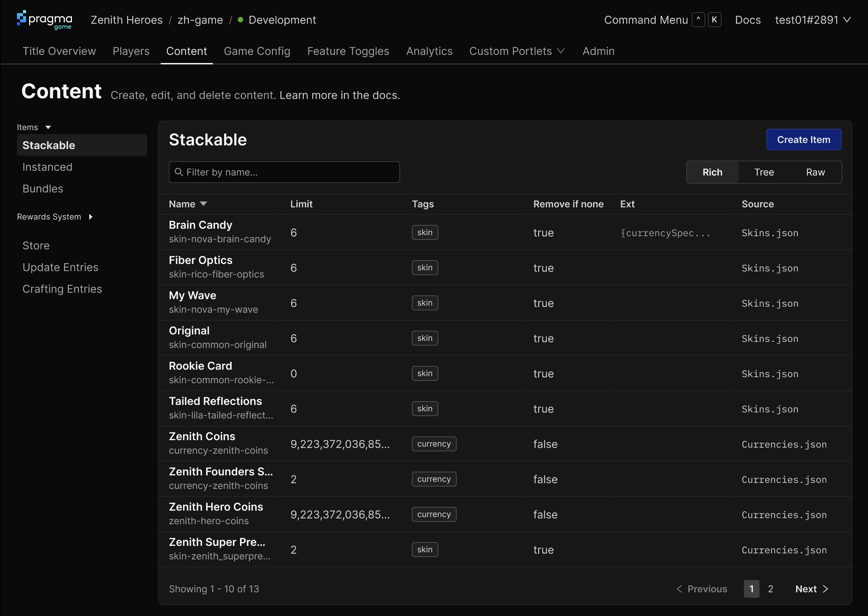Viewport: 868px width, 616px height.
Task: Select Instanced in the sidebar
Action: click(47, 167)
